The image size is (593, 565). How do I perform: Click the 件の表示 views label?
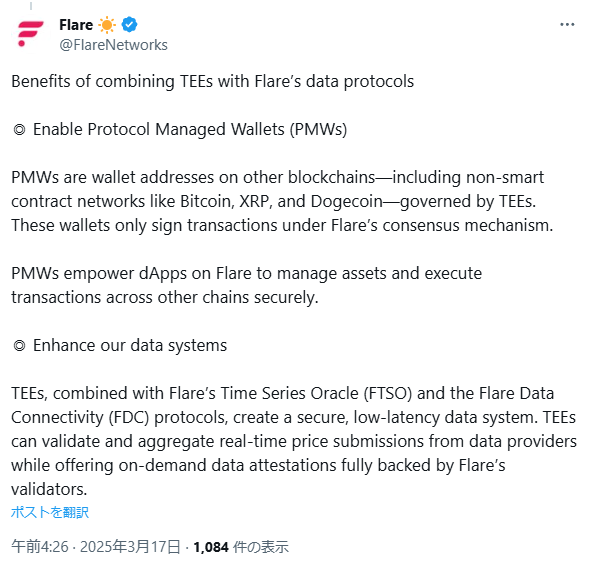coord(261,547)
